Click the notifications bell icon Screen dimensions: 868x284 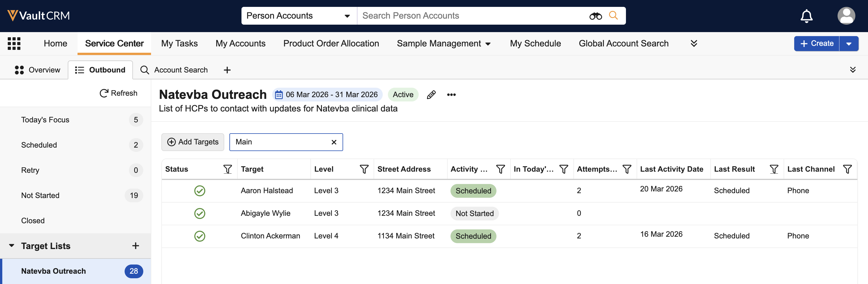(806, 16)
